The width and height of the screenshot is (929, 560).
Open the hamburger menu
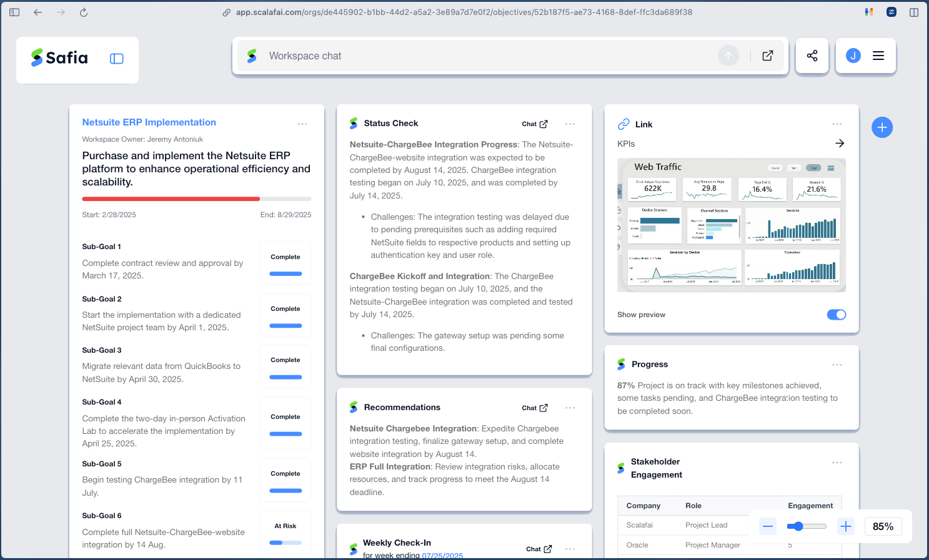pyautogui.click(x=878, y=56)
